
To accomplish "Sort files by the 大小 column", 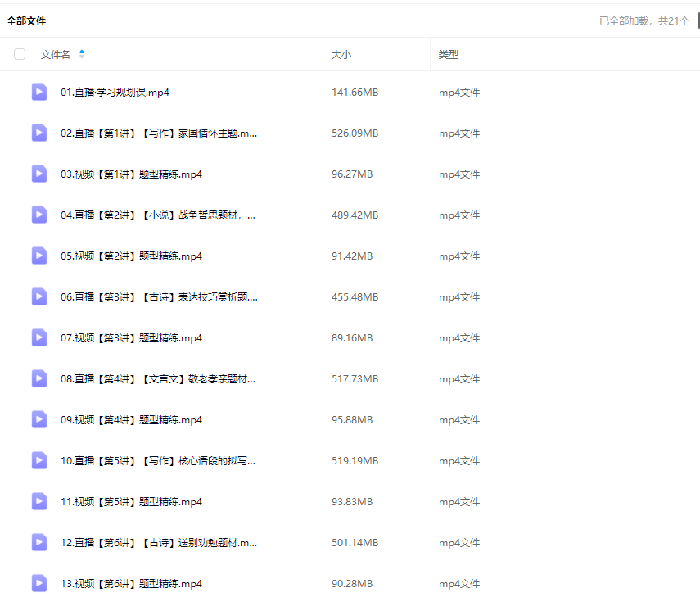I will pyautogui.click(x=341, y=55).
